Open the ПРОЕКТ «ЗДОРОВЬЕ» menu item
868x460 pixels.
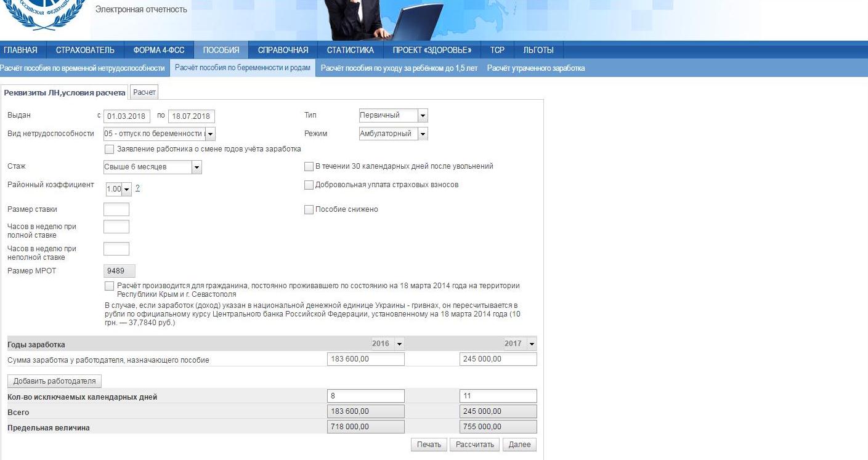point(432,50)
